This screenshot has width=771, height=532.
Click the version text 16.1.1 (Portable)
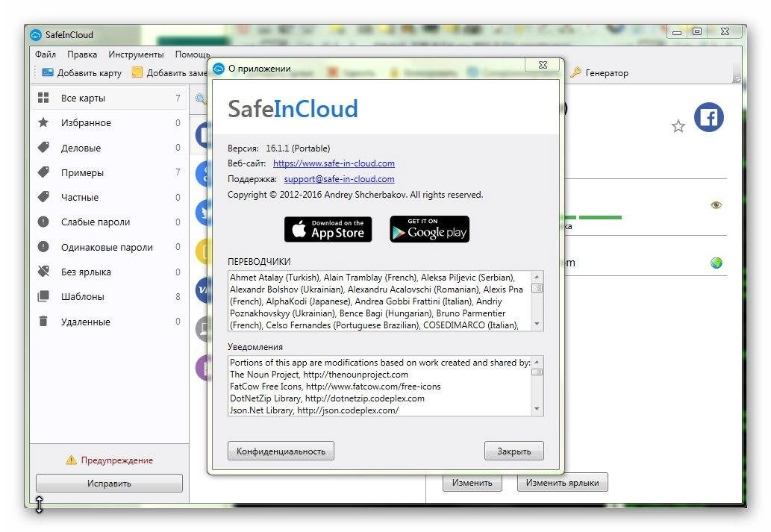tap(298, 148)
